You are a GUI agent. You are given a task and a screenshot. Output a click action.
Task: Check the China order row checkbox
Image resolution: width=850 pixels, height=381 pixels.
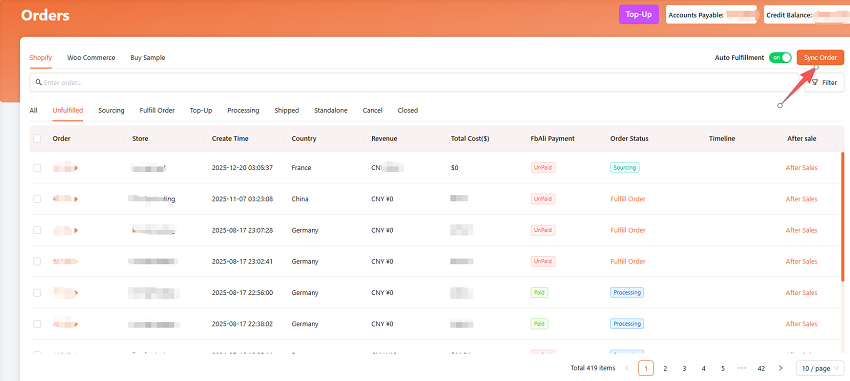[x=37, y=199]
